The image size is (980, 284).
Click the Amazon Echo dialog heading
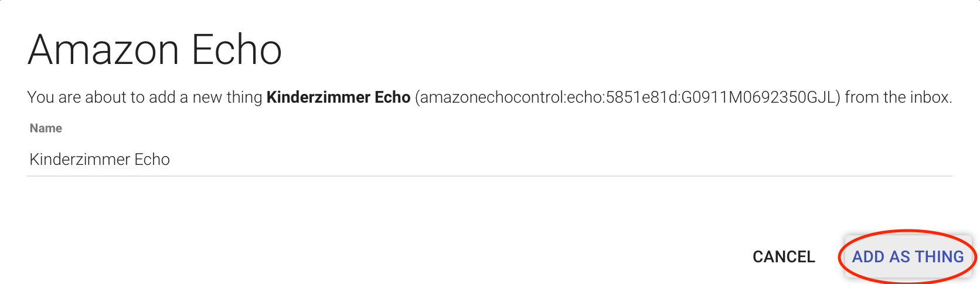155,50
